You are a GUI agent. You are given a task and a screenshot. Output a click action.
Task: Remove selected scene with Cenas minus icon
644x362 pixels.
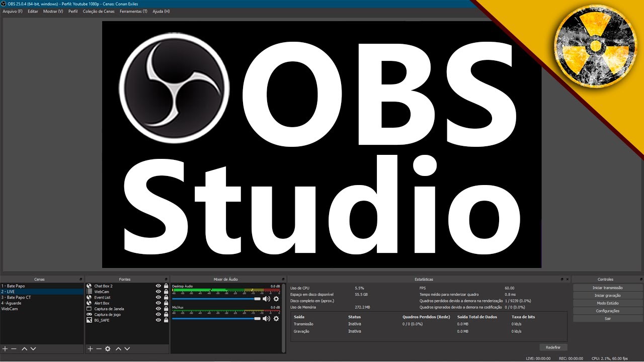tap(14, 348)
